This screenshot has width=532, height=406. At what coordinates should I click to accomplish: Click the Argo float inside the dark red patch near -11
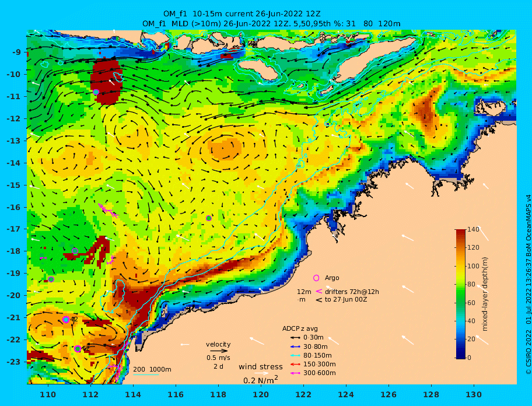point(96,92)
